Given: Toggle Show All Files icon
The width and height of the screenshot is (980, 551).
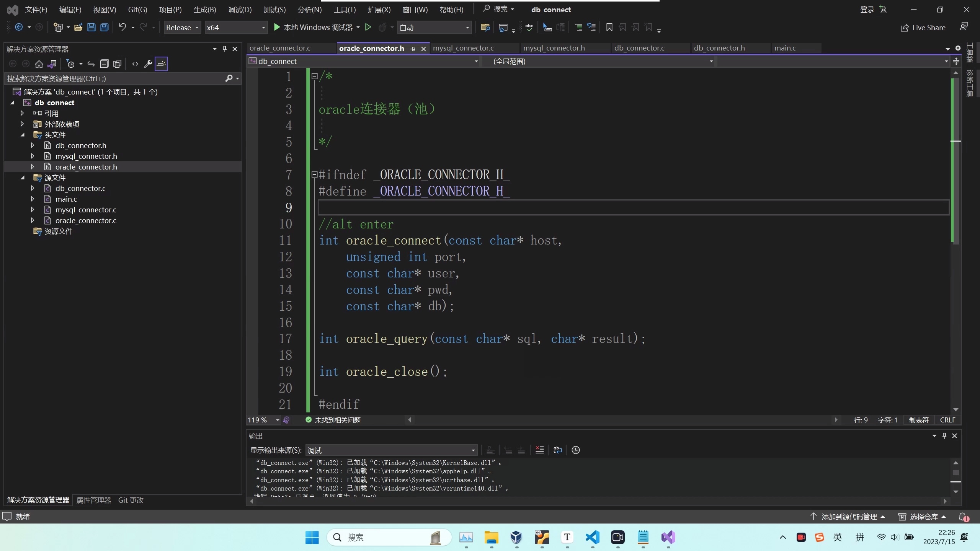Looking at the screenshot, I should coord(117,64).
